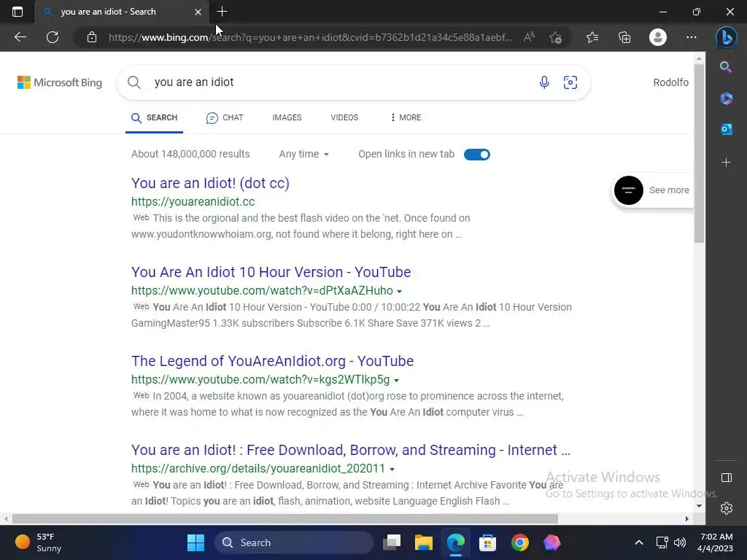The width and height of the screenshot is (747, 560).
Task: Switch to the IMAGES tab
Action: click(287, 117)
